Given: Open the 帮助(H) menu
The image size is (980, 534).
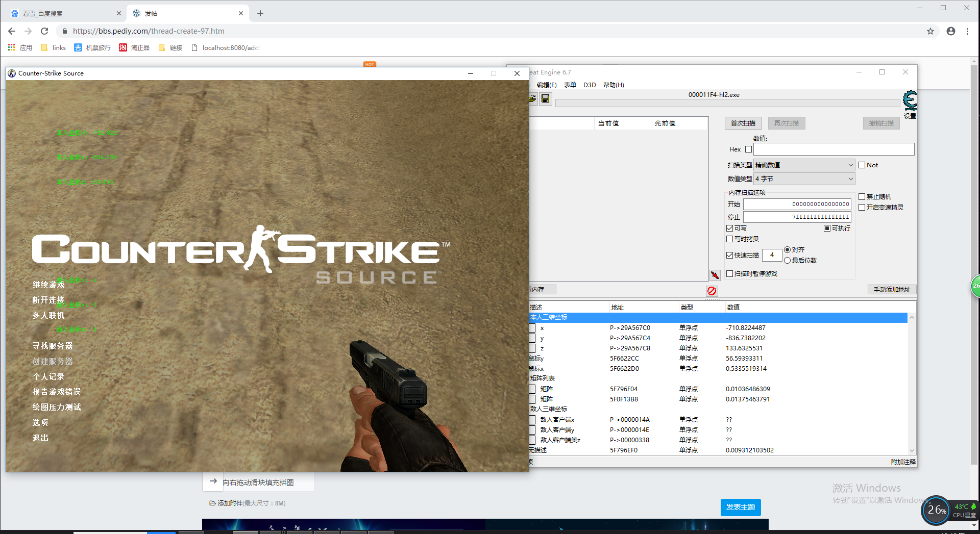Looking at the screenshot, I should 613,85.
